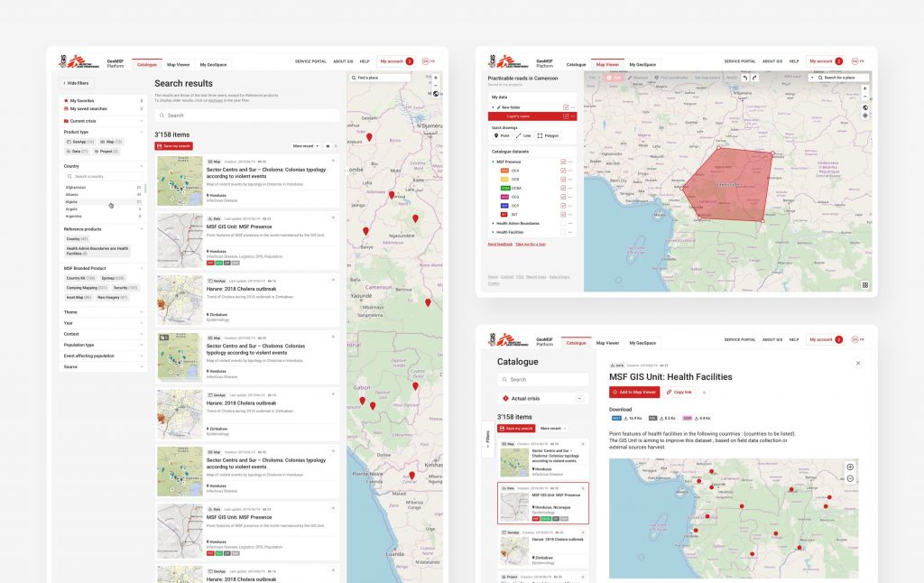The width and height of the screenshot is (924, 583).
Task: Uncheck the MSF Presence dataset checkbox
Action: 563,162
